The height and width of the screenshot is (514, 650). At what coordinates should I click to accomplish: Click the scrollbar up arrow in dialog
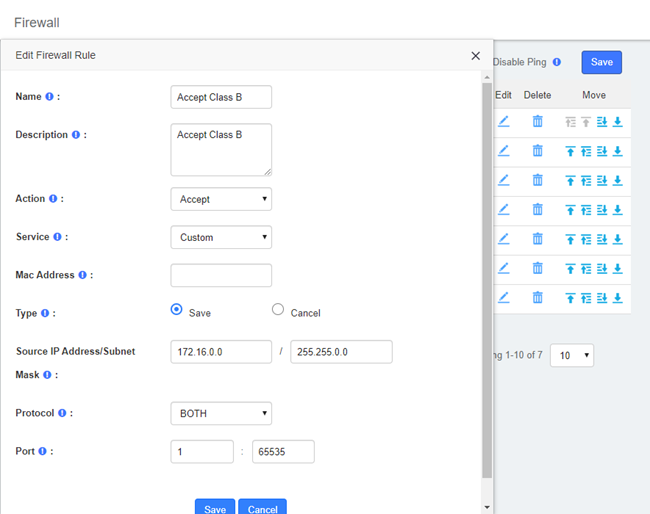487,77
